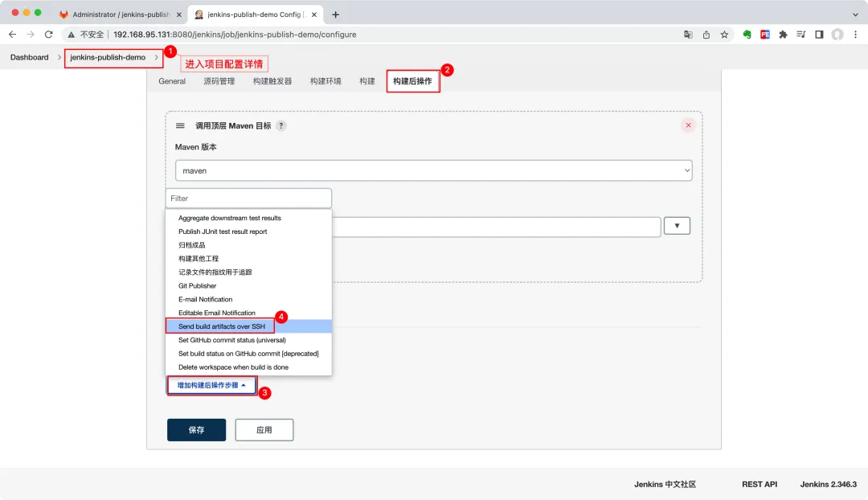Switch to the 构建 tab
The height and width of the screenshot is (500, 868).
367,81
